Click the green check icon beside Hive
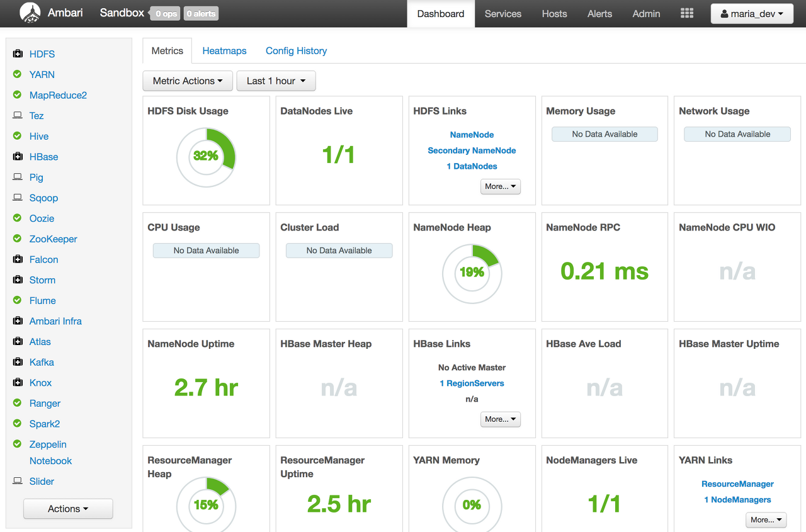 (x=18, y=136)
